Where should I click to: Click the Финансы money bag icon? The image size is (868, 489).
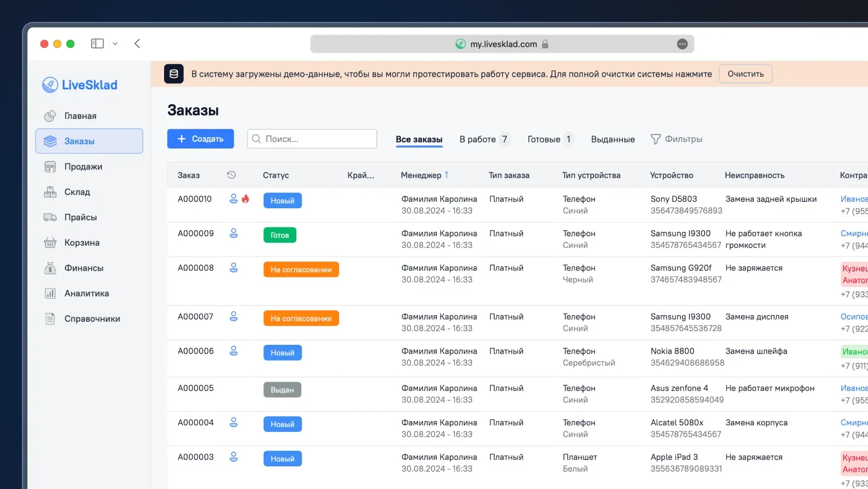(50, 268)
